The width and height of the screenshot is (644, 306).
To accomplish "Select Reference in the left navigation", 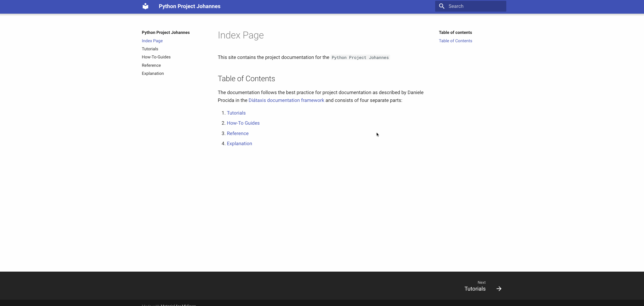I will (x=151, y=65).
